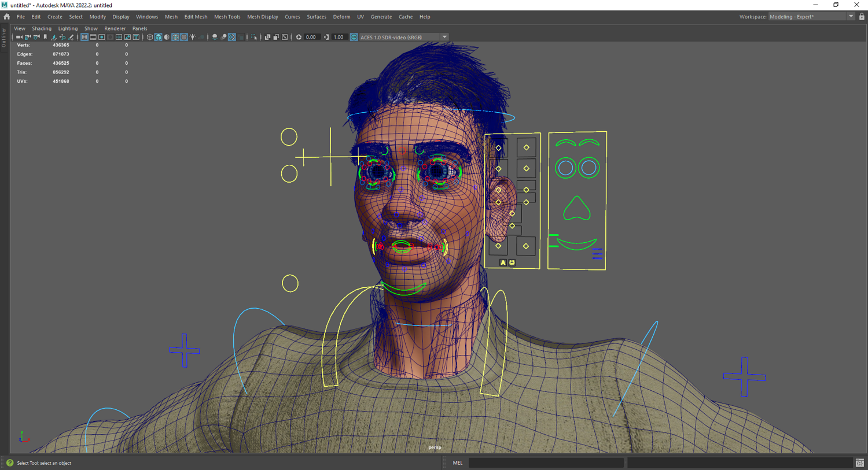Open the Generate menu
Screen dimensions: 868x470
click(381, 17)
